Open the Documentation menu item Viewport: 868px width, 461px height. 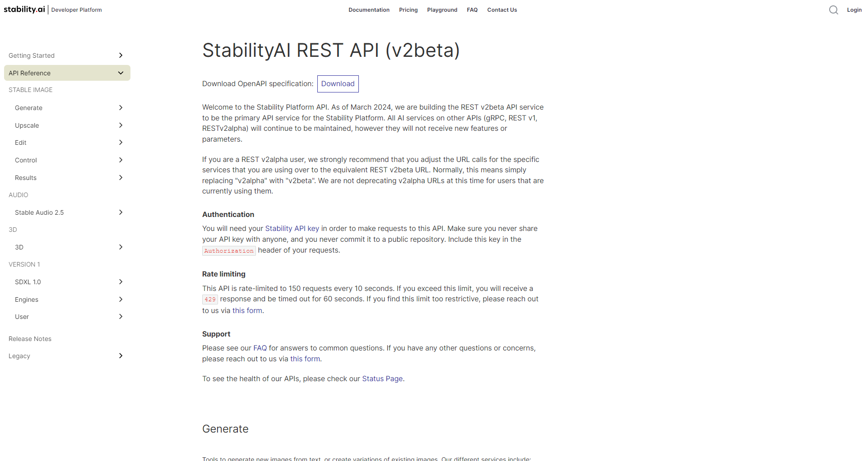click(369, 9)
